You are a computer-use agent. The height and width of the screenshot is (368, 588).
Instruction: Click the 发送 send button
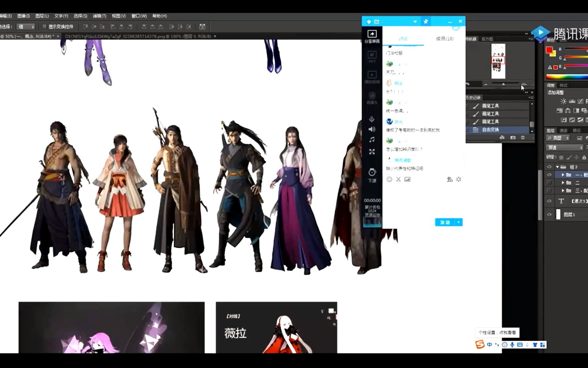click(445, 222)
